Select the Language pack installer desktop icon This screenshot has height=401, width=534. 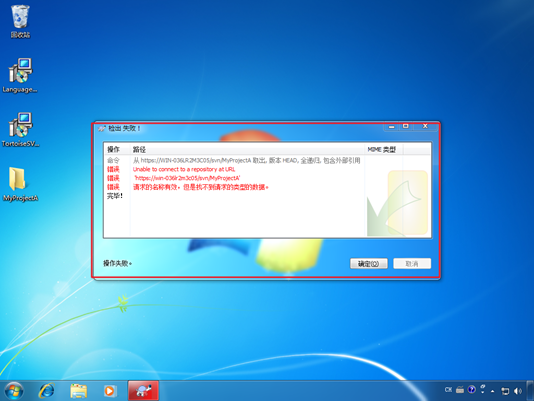[20, 75]
